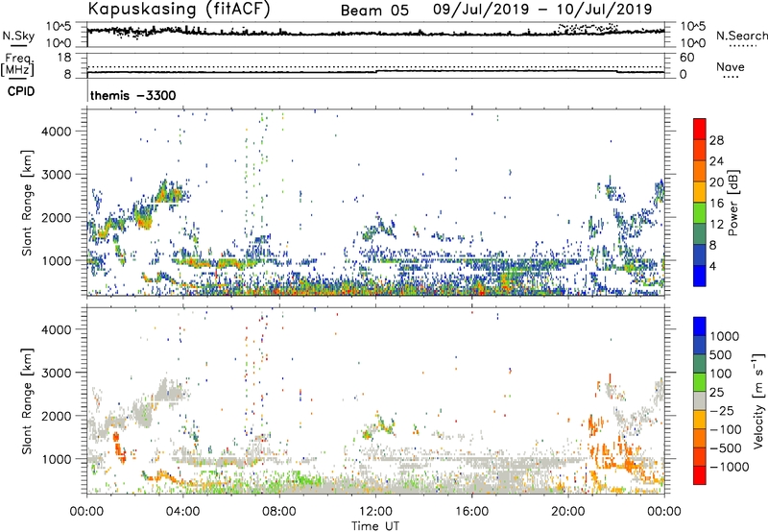Select the '12:00' time axis tick
The height and width of the screenshot is (532, 768).
click(x=375, y=512)
